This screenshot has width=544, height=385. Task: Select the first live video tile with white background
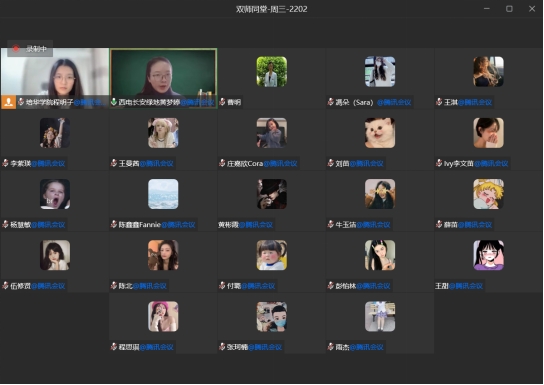click(x=55, y=78)
